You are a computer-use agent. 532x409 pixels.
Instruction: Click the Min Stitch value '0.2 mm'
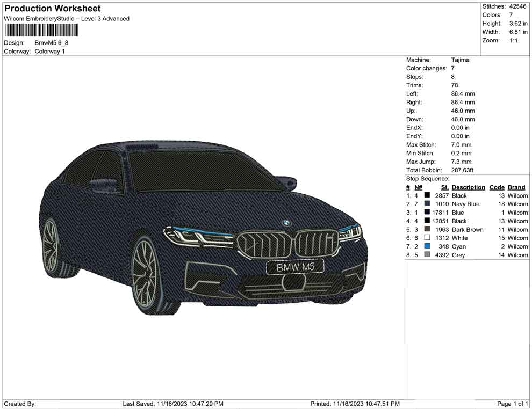pyautogui.click(x=462, y=153)
